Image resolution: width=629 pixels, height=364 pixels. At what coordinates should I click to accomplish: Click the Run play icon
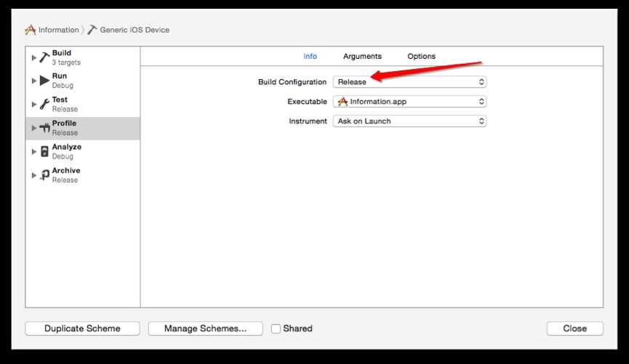tap(44, 81)
